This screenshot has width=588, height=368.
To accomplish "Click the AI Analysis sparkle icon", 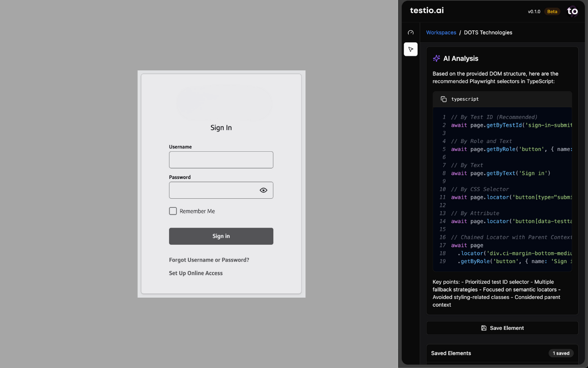I will point(436,59).
